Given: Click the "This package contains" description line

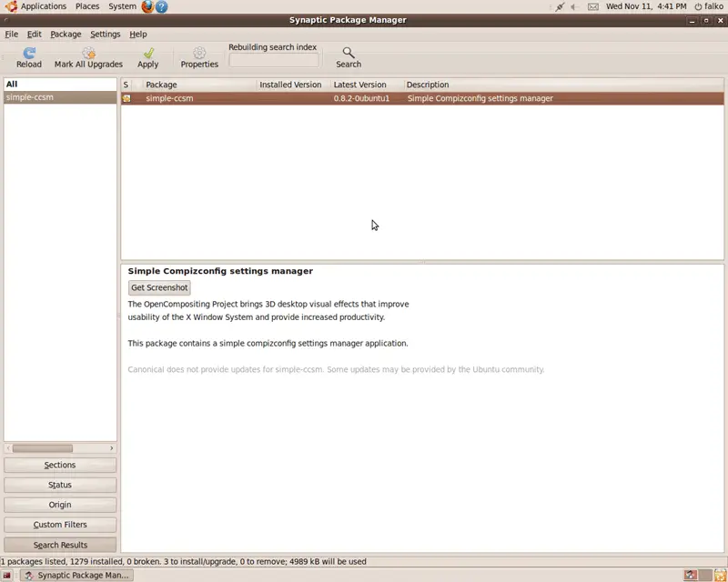Looking at the screenshot, I should tap(268, 344).
